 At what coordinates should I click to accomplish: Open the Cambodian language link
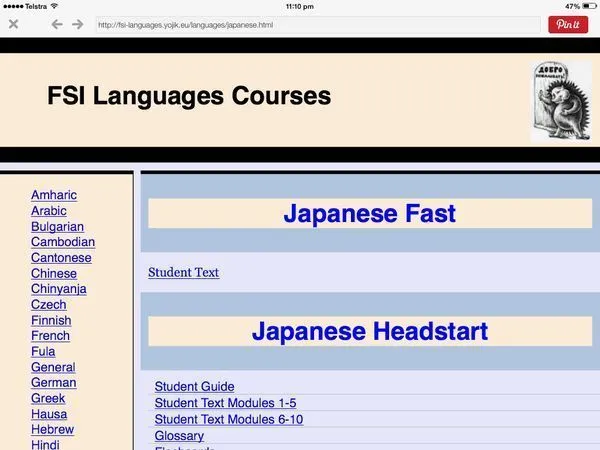(63, 242)
